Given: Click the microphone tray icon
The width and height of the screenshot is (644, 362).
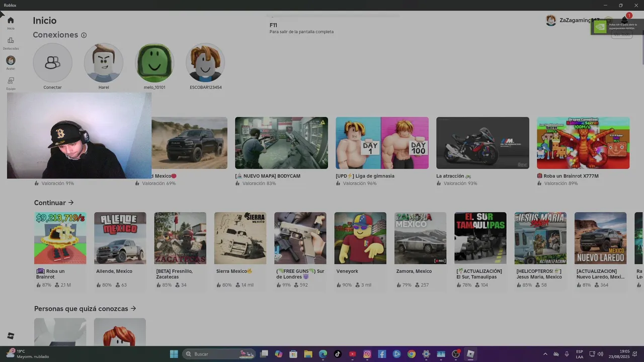Looking at the screenshot, I should 567,354.
